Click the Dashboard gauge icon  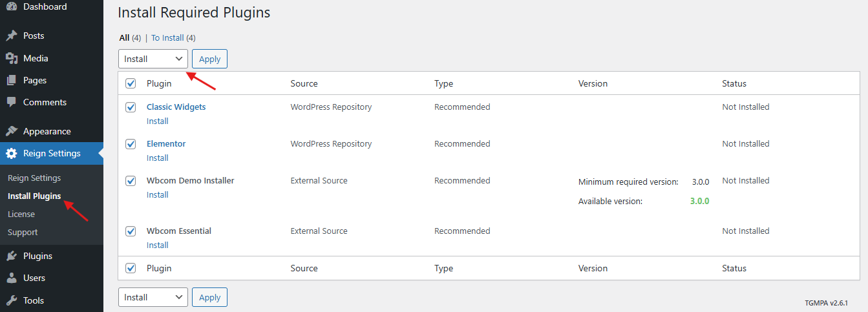[x=11, y=6]
